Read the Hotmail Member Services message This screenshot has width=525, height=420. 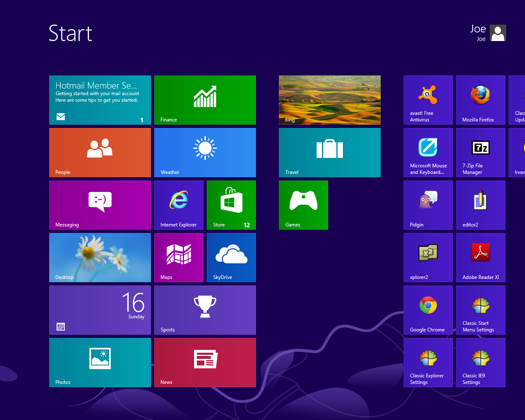point(100,100)
